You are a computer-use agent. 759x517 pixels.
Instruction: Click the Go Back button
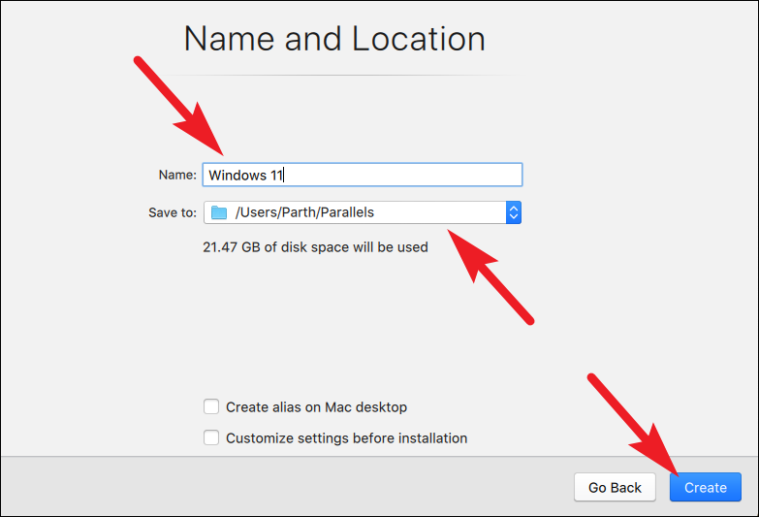pyautogui.click(x=615, y=487)
